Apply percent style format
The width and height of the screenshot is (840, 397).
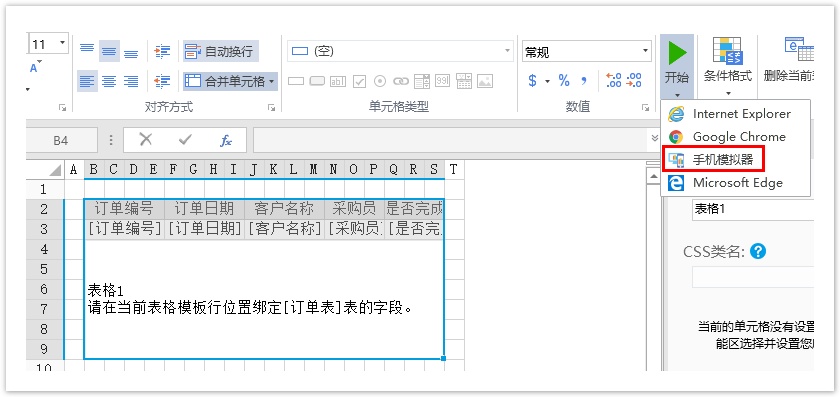tap(564, 81)
